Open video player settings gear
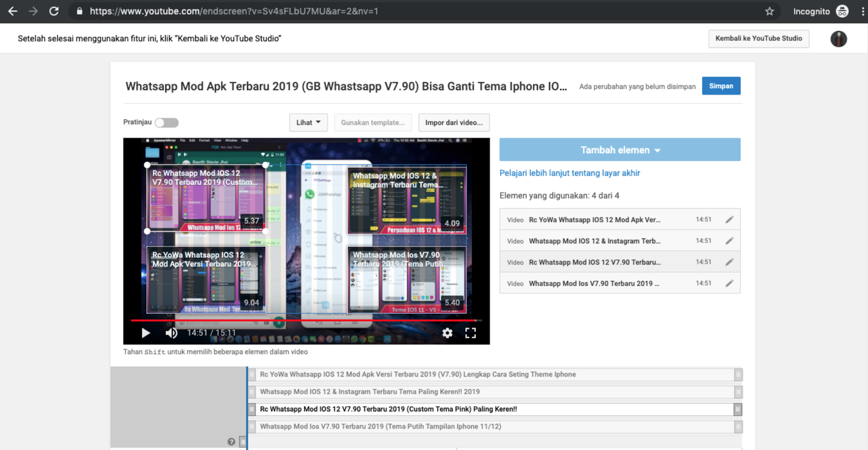The width and height of the screenshot is (868, 450). coord(447,333)
